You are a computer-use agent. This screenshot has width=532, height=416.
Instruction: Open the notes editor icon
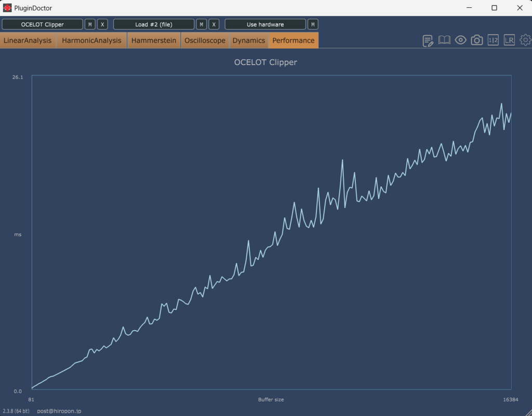pos(428,41)
